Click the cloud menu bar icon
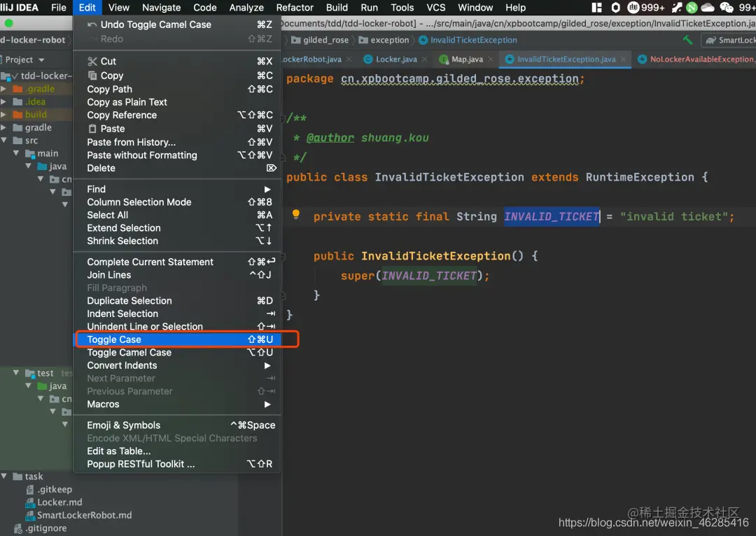This screenshot has width=756, height=536. click(707, 7)
